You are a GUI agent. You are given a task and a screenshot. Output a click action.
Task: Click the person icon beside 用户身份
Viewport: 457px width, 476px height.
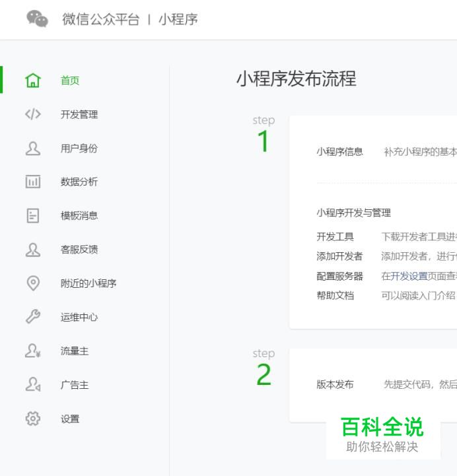point(33,149)
